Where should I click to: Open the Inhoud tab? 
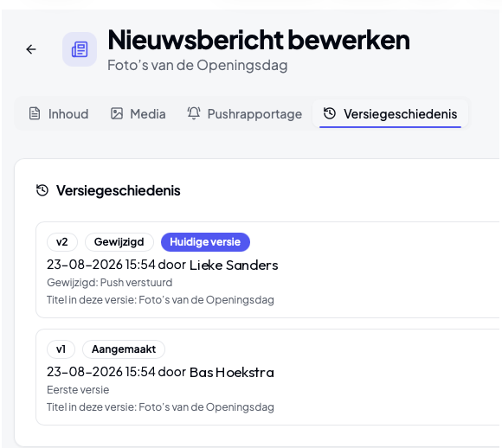point(59,114)
